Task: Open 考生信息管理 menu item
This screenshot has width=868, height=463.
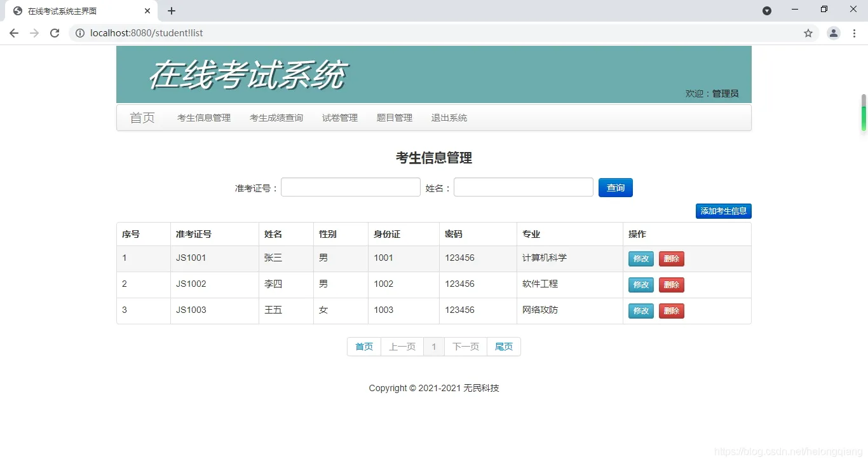Action: (x=204, y=118)
